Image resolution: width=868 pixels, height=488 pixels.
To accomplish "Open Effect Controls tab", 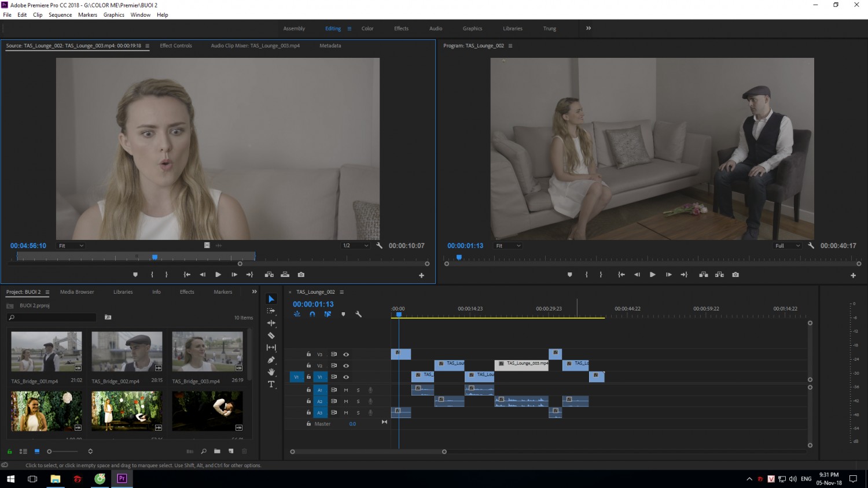I will tap(176, 46).
